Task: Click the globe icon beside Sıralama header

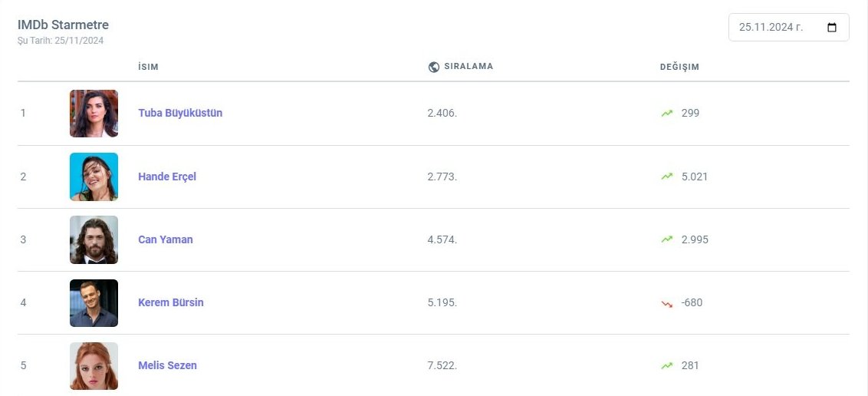Action: [x=434, y=67]
